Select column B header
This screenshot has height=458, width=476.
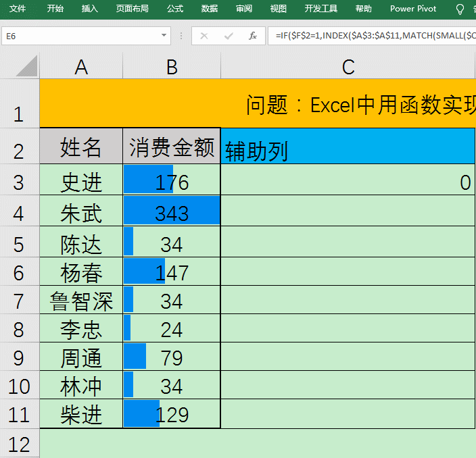click(x=172, y=66)
